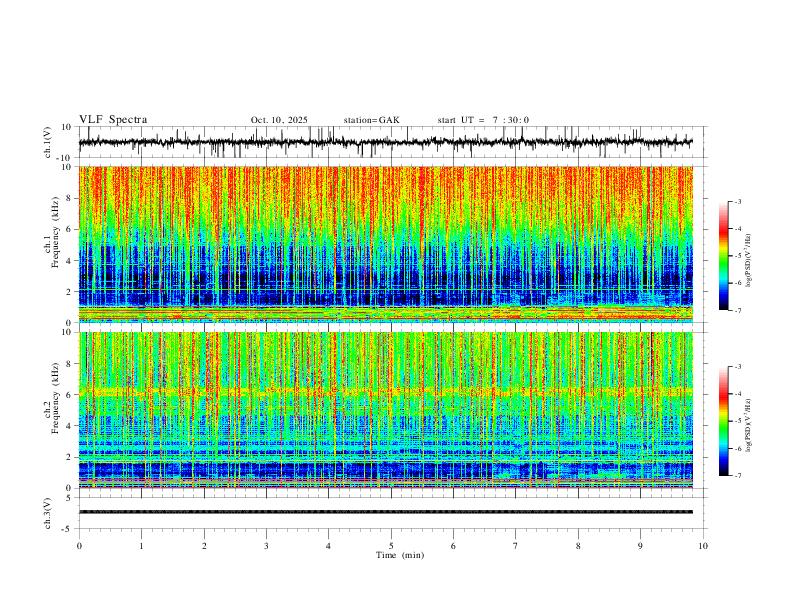
Task: Click the time axis tick label "5"
Action: pyautogui.click(x=391, y=546)
